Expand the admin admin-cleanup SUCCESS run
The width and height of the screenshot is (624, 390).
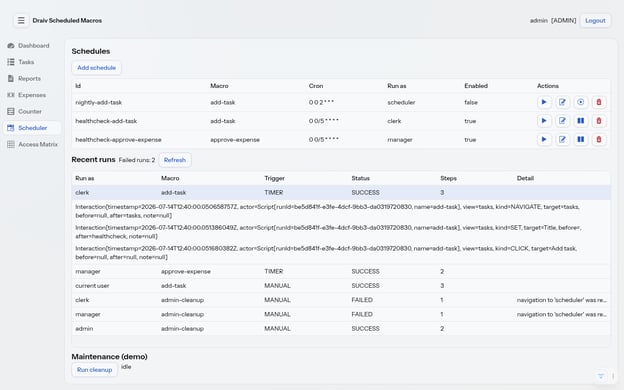click(x=341, y=329)
